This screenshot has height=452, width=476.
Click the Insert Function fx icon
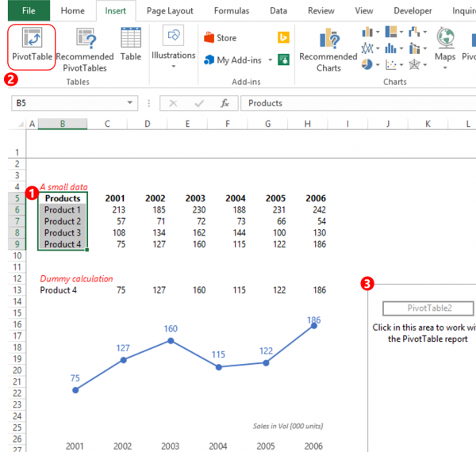point(225,103)
